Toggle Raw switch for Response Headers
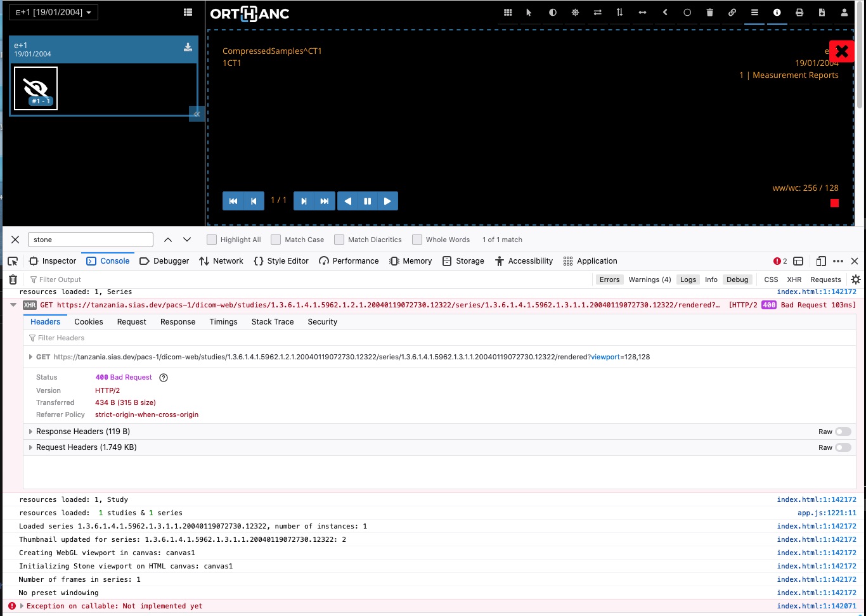Screen dimensions: 866x616 843,432
